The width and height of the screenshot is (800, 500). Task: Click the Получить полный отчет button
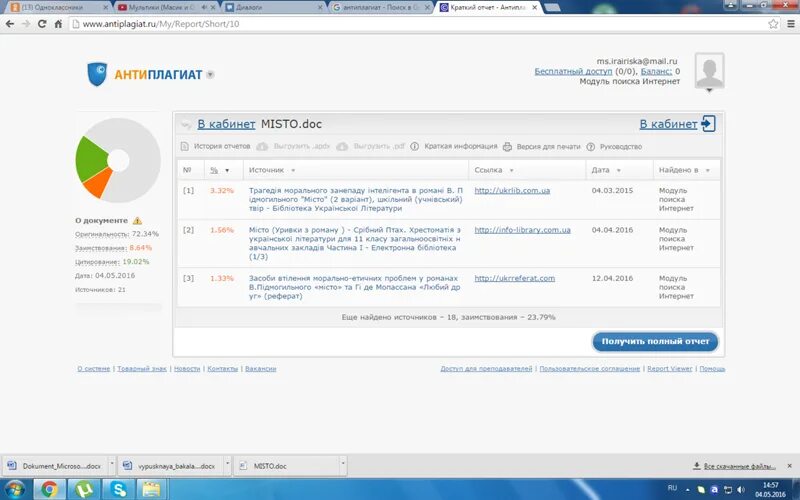[x=655, y=341]
